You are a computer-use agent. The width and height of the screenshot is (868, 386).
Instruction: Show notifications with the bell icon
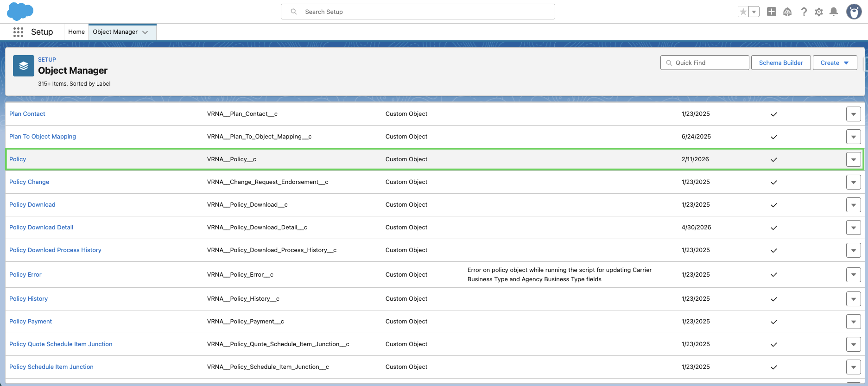tap(834, 12)
